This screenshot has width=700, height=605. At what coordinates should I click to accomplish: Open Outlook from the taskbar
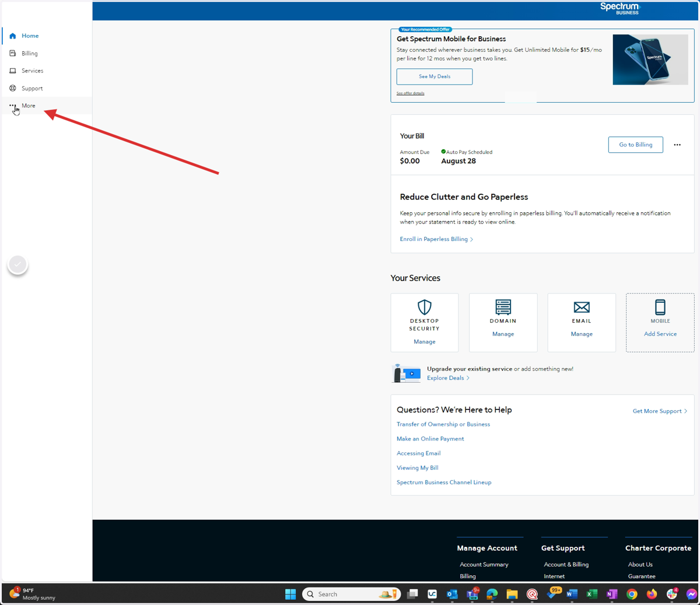(452, 594)
